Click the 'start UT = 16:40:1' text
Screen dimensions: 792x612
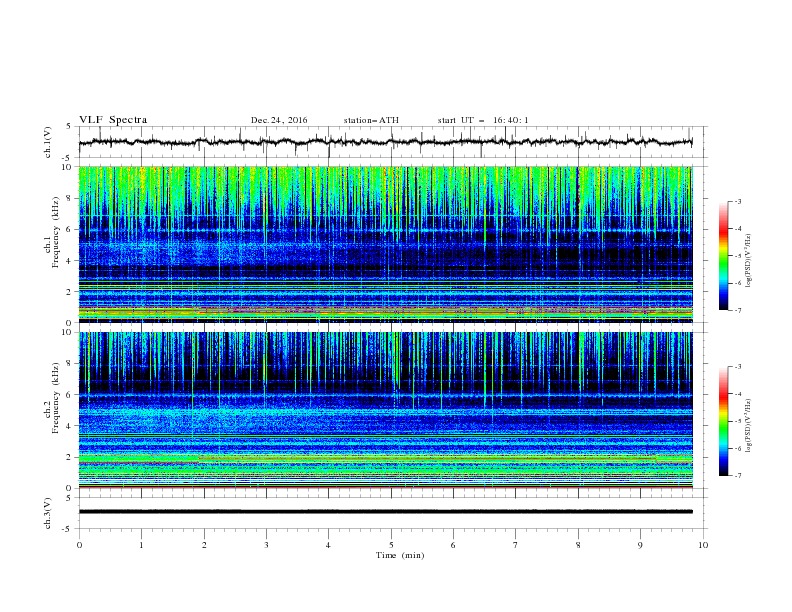tap(483, 120)
